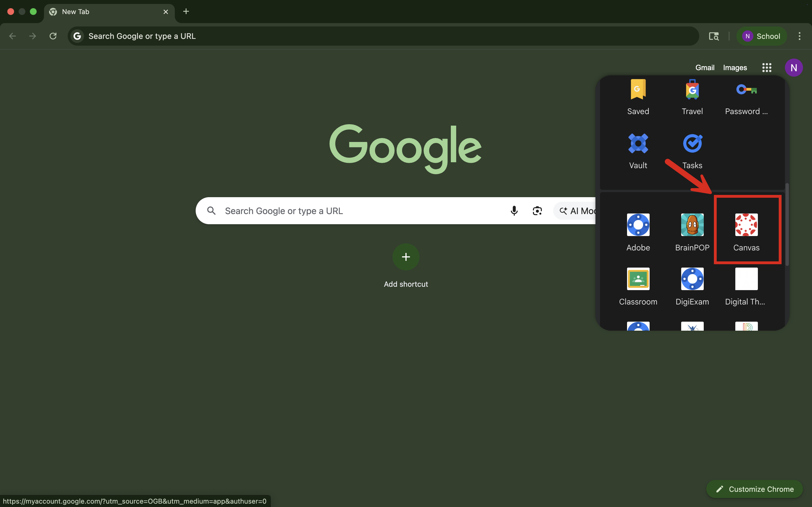
Task: Go to Gmail link
Action: [x=705, y=67]
